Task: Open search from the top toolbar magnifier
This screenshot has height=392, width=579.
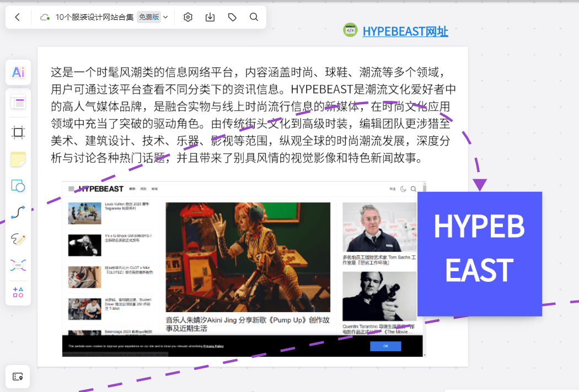Action: [x=254, y=17]
